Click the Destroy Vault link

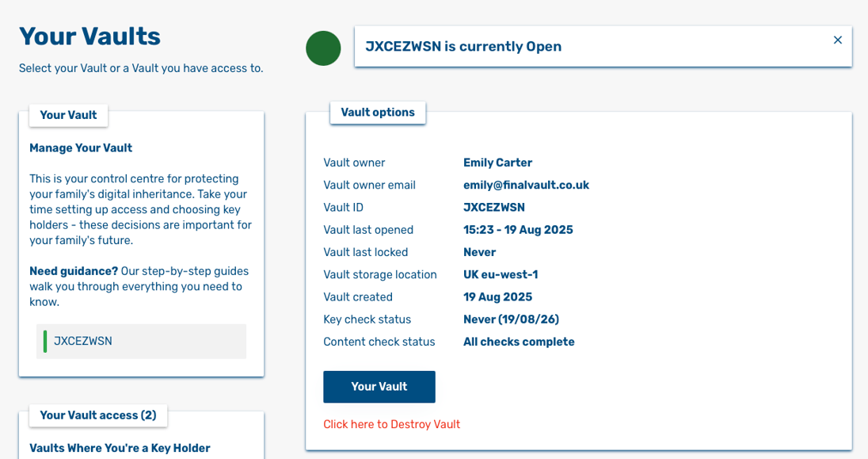391,424
